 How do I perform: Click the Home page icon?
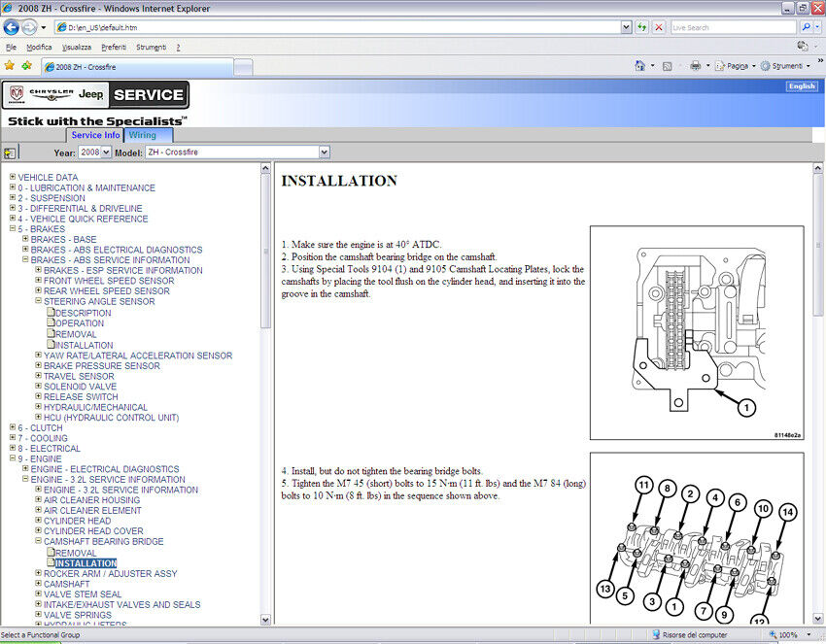tap(639, 66)
